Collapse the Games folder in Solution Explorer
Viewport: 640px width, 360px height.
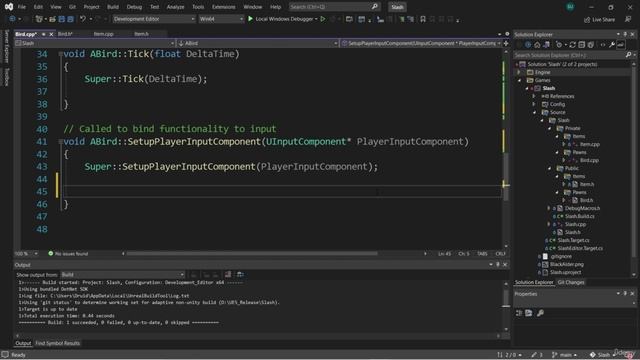tap(520, 80)
